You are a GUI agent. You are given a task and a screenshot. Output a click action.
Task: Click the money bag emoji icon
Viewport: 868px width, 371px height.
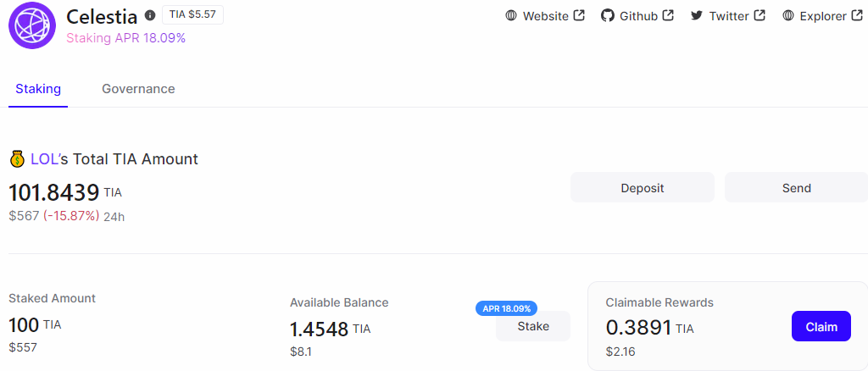tap(17, 159)
